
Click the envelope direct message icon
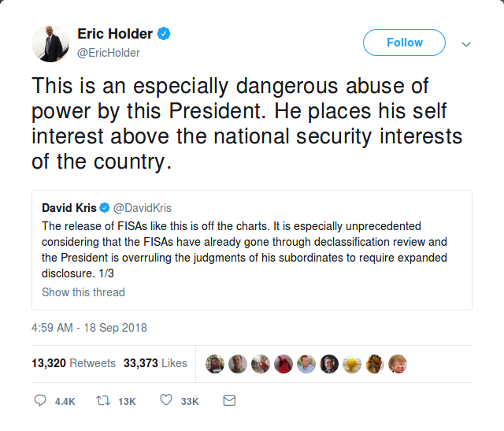point(229,400)
